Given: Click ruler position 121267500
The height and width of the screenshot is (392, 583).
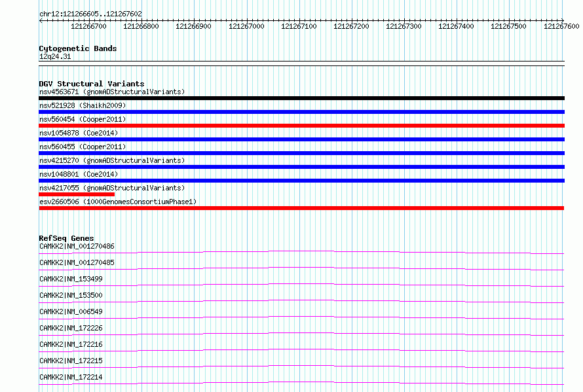Looking at the screenshot, I should (508, 26).
